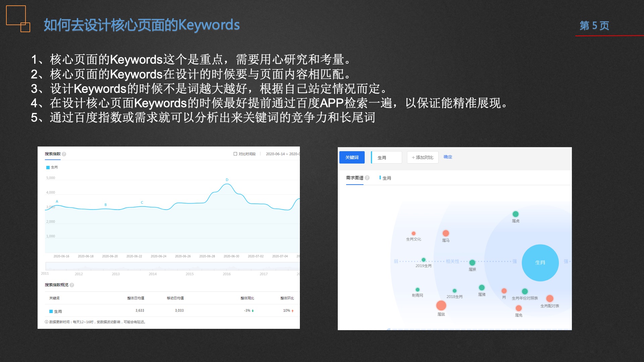644x362 pixels.
Task: Click help icon next to 搜索指数
Action: (64, 154)
